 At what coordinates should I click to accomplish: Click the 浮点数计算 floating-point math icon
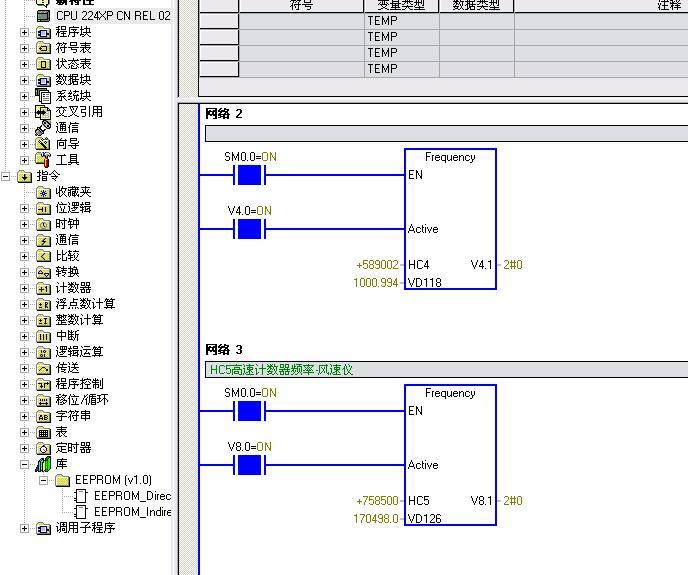coord(43,304)
